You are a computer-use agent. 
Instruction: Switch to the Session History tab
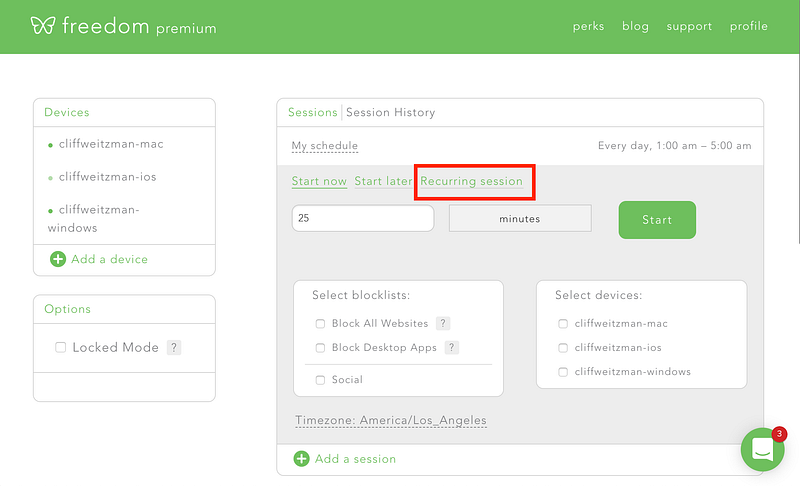390,112
